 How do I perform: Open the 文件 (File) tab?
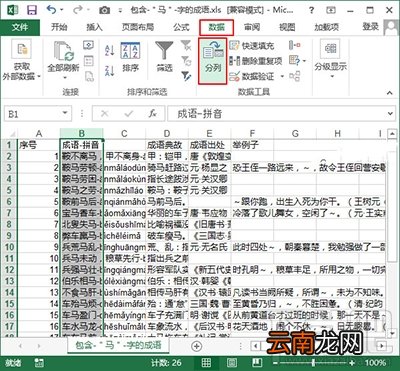(20, 27)
